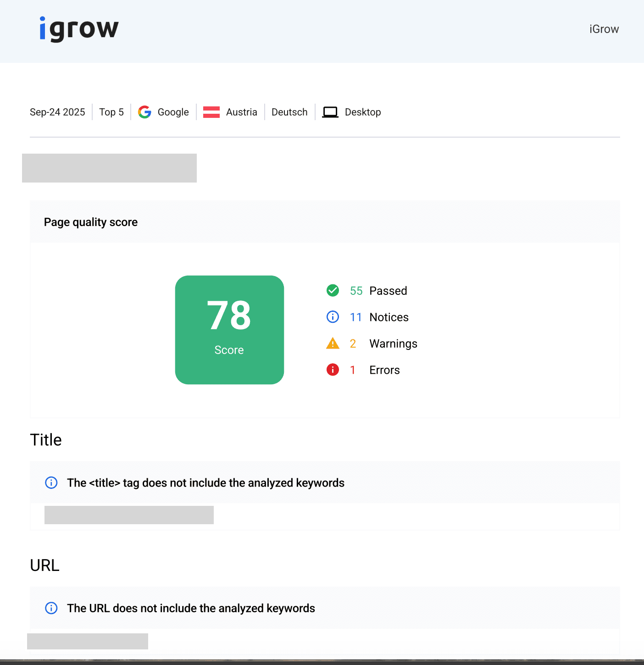Open the iGrow link in top right
The height and width of the screenshot is (665, 644).
[x=604, y=29]
